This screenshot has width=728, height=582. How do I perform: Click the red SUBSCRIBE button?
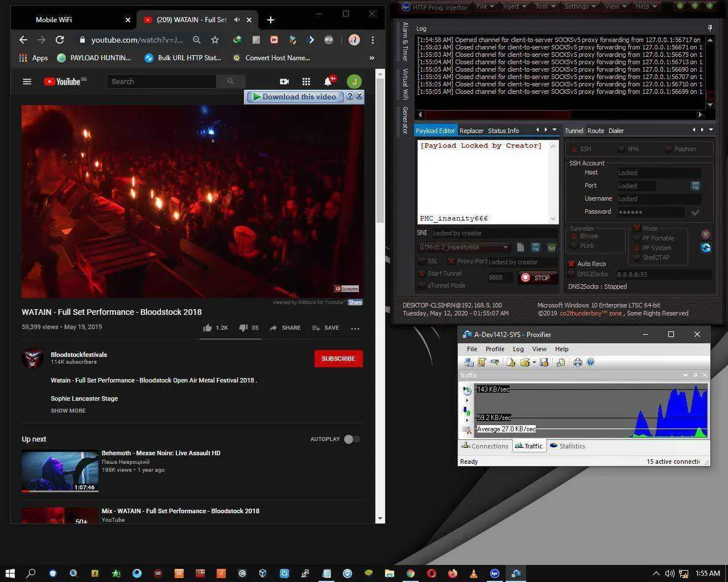pos(338,359)
